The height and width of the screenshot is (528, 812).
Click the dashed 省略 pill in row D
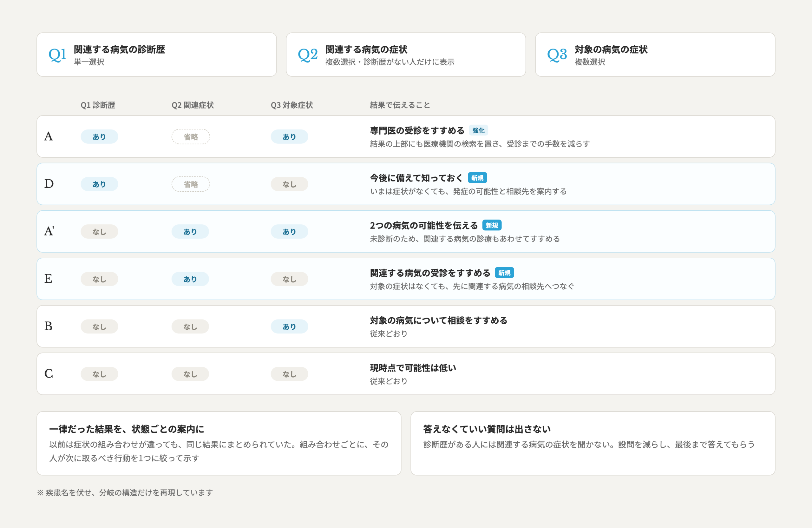[x=191, y=184]
